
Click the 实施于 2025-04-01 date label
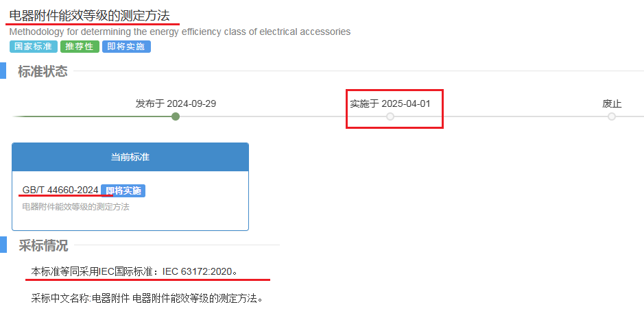point(390,103)
